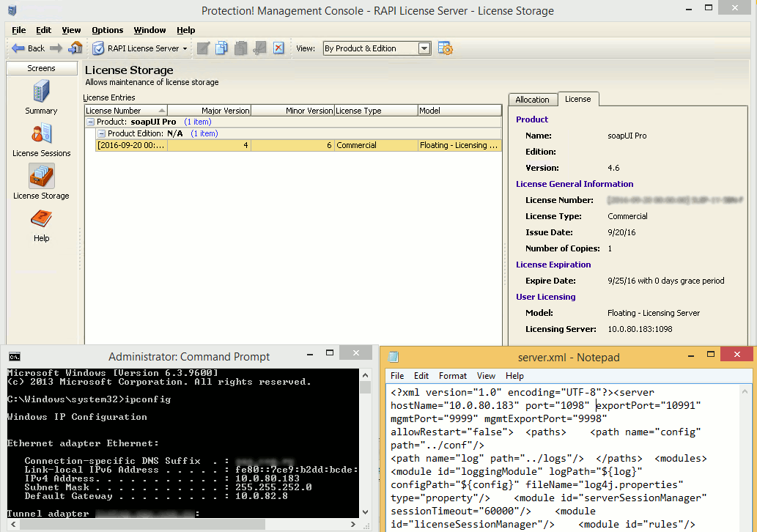The height and width of the screenshot is (532, 757).
Task: Click the Home toolbar icon
Action: [x=75, y=48]
